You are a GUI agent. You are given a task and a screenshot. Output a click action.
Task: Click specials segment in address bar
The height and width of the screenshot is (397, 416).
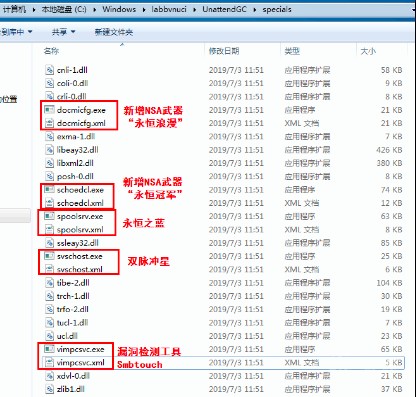tap(277, 9)
